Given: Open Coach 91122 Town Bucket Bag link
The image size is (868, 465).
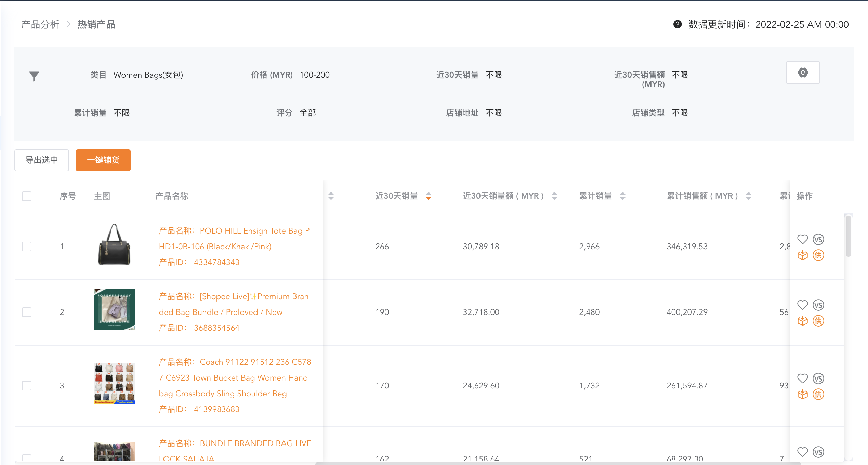Looking at the screenshot, I should tap(235, 377).
